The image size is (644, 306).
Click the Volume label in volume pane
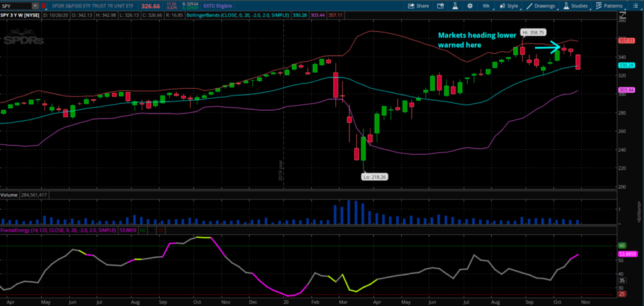(9, 195)
